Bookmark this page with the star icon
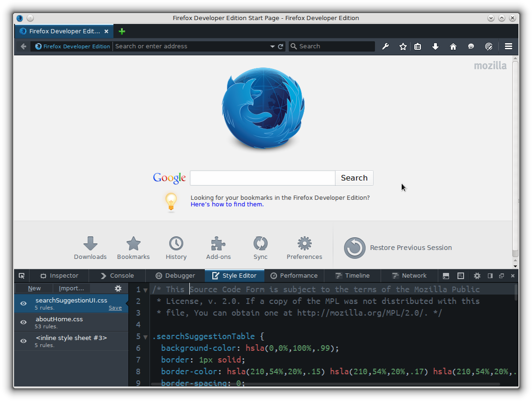The width and height of the screenshot is (532, 401). point(403,46)
